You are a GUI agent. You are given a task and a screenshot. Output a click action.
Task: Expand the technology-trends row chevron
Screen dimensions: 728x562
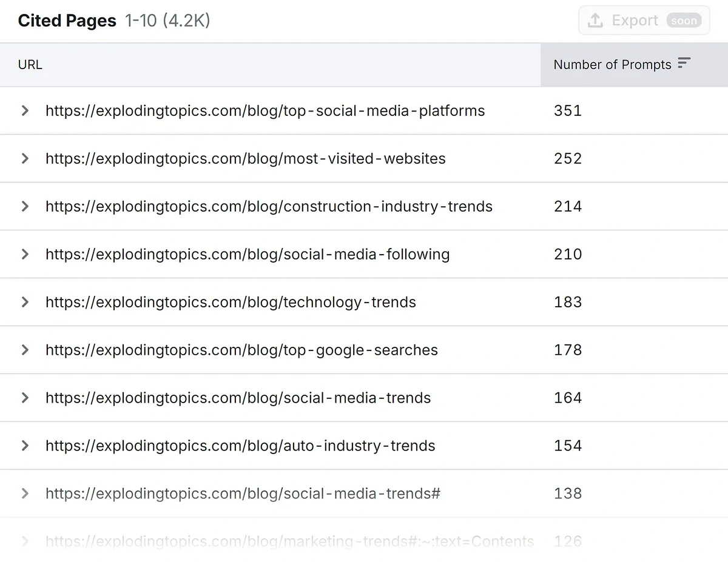(24, 303)
